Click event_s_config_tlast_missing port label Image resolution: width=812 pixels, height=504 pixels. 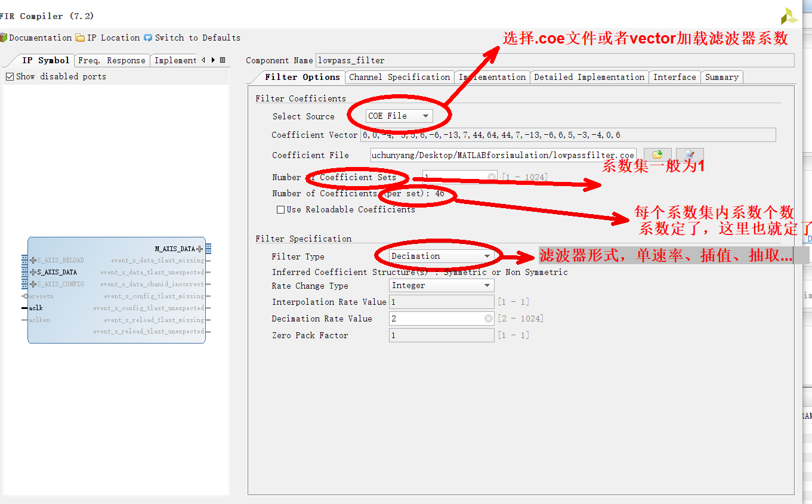154,296
